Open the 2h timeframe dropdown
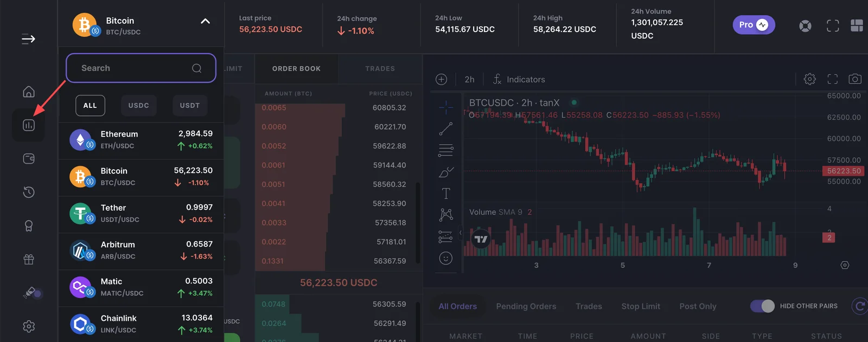 [x=470, y=79]
